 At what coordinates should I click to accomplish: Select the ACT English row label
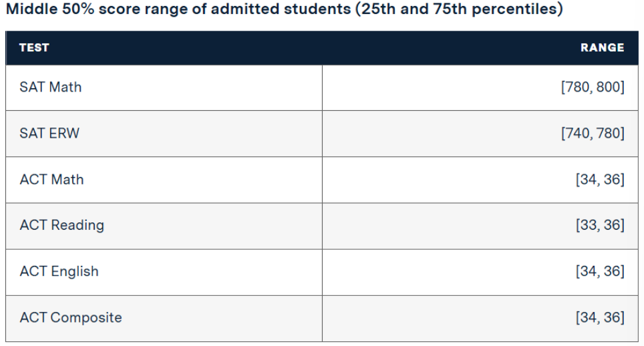59,271
